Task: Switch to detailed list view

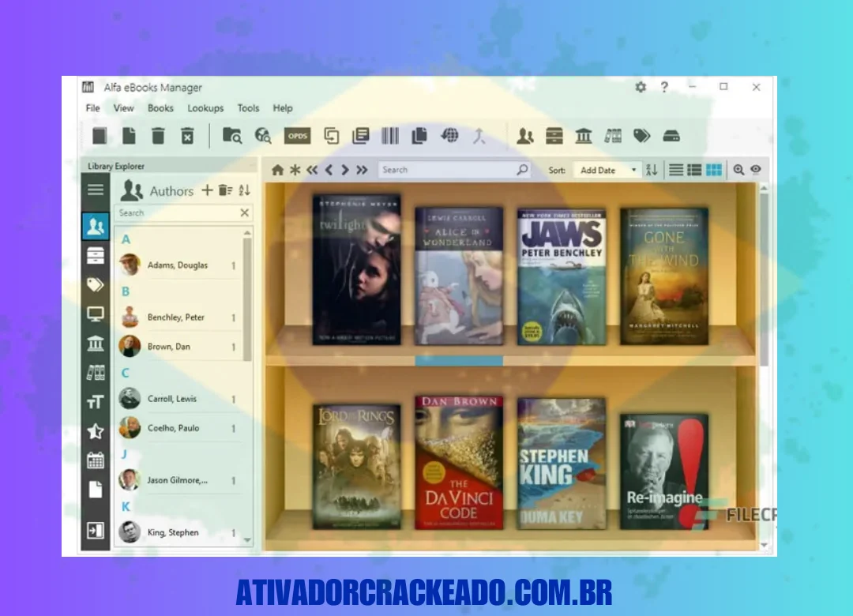Action: pyautogui.click(x=694, y=170)
